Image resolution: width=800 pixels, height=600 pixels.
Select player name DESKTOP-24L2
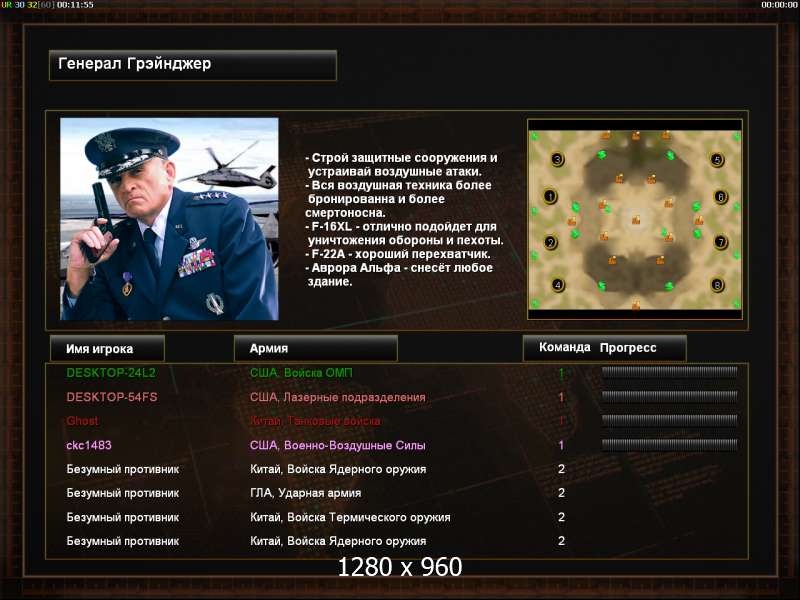[111, 373]
